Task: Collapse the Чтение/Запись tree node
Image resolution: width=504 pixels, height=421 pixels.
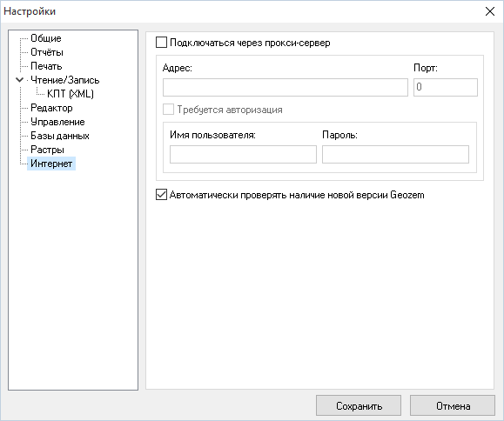Action: (x=20, y=80)
